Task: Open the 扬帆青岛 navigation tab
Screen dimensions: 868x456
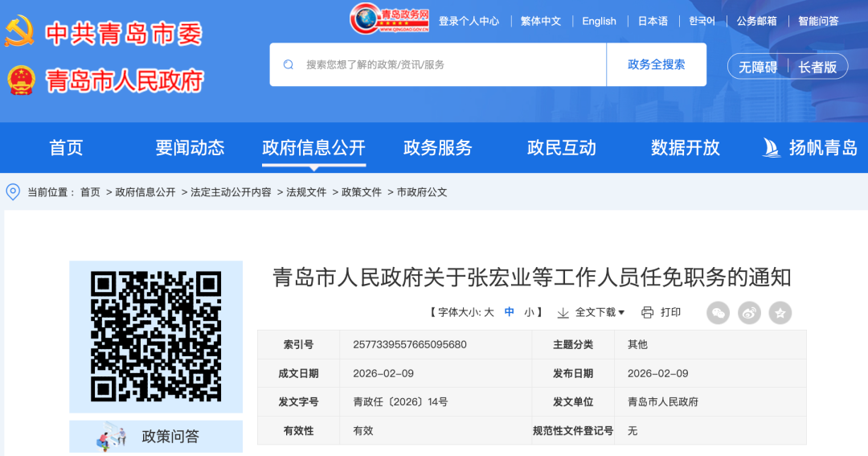Action: pos(823,148)
